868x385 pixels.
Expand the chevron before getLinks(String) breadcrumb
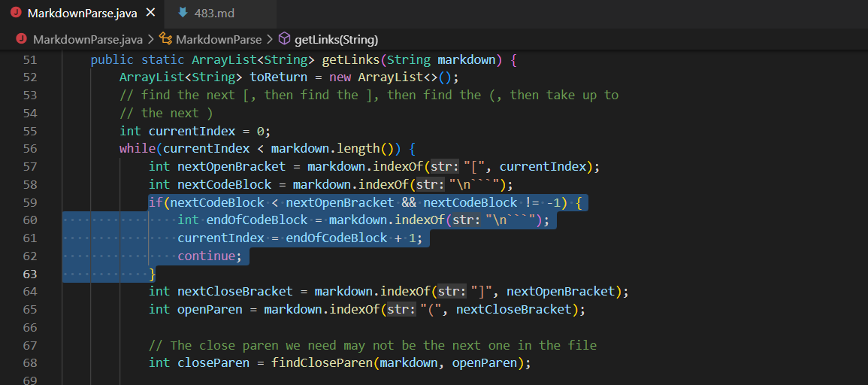click(x=270, y=39)
